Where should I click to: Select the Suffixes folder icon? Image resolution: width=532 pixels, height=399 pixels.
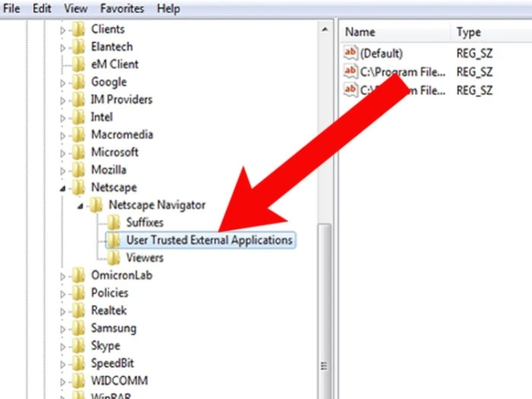point(113,222)
